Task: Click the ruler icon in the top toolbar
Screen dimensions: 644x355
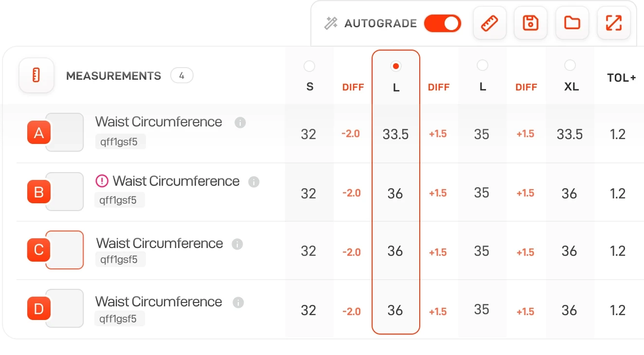Action: coord(489,23)
